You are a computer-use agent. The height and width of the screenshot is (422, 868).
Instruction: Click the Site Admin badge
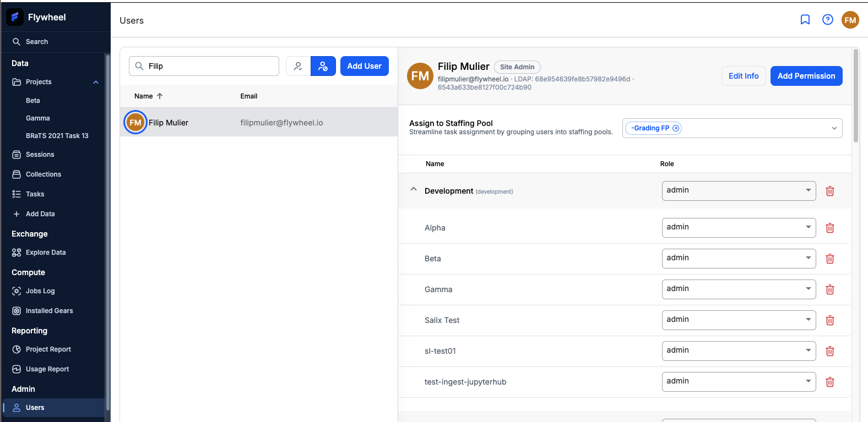tap(517, 67)
